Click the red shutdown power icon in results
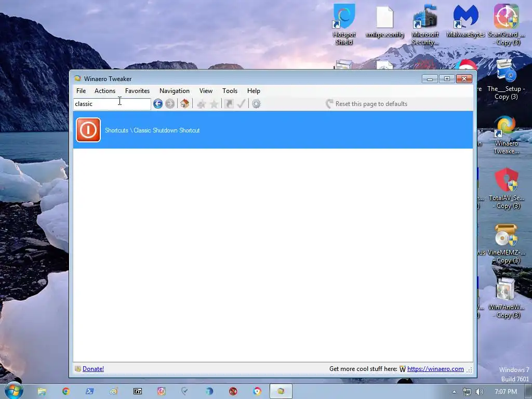532x399 pixels. 88,130
